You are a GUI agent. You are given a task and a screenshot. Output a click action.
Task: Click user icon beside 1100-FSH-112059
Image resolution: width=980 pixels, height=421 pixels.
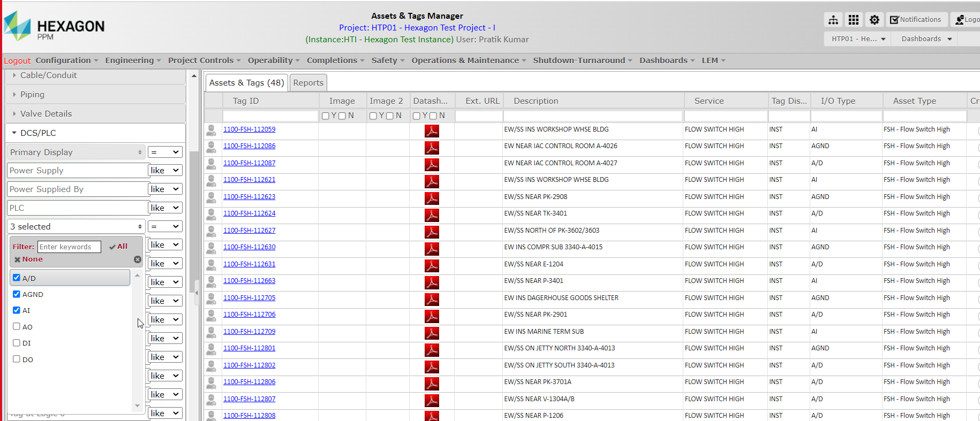[212, 130]
